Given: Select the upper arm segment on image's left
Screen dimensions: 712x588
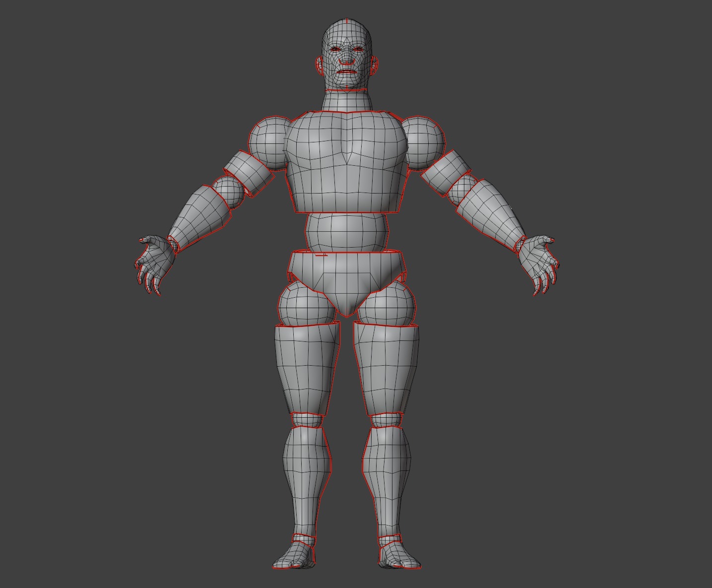Looking at the screenshot, I should coord(248,174).
